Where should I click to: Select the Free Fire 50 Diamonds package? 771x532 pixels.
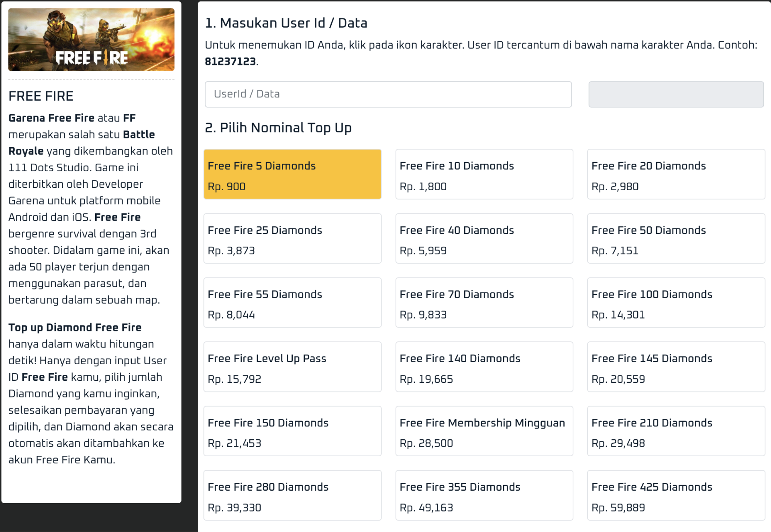click(x=675, y=238)
